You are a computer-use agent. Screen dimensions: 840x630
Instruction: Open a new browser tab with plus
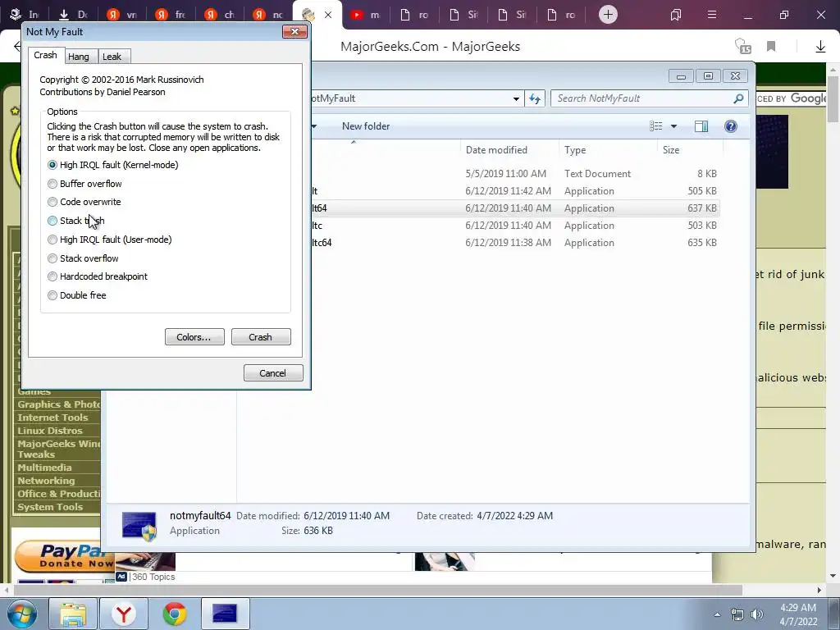click(608, 15)
